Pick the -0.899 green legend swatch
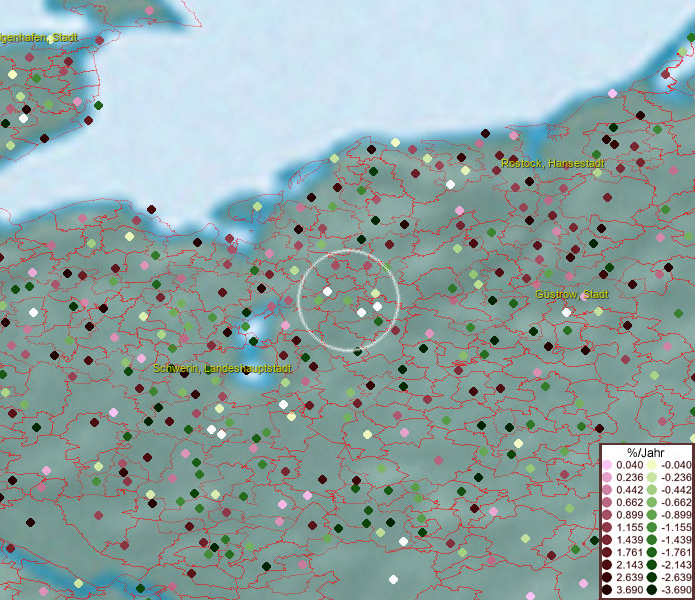 pos(652,515)
